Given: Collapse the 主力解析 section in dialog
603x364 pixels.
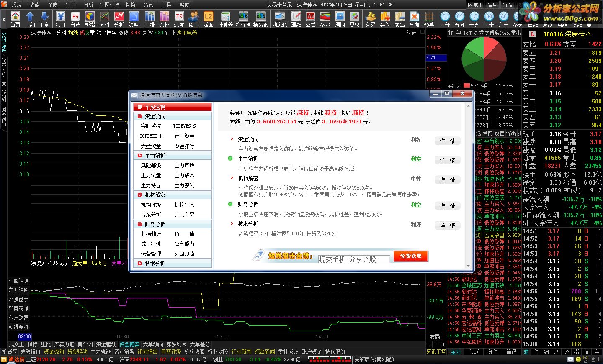Looking at the screenshot, I should pos(173,156).
